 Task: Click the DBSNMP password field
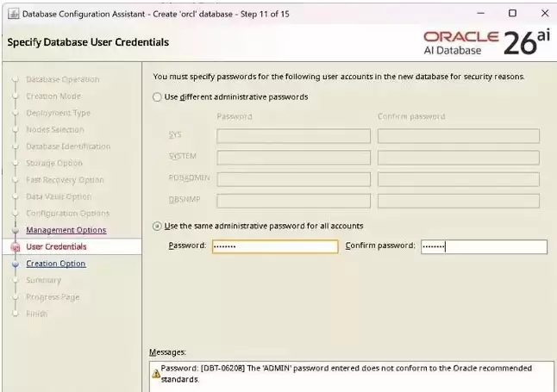293,201
